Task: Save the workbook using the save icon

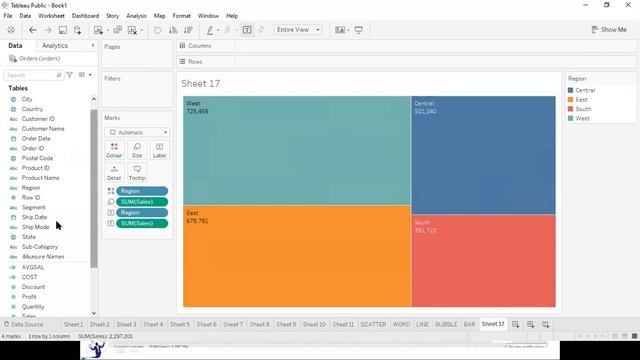Action: pyautogui.click(x=62, y=30)
